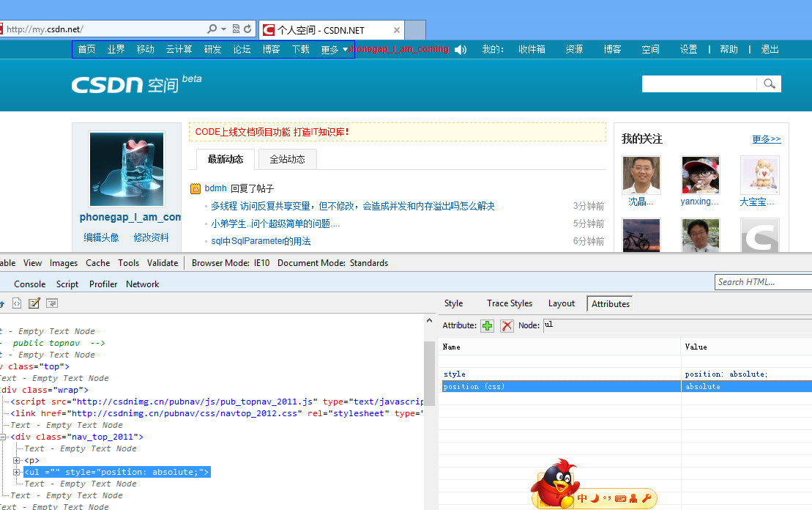Collapse the div class="nav_top_2011" node
The height and width of the screenshot is (510, 812).
tap(3, 437)
